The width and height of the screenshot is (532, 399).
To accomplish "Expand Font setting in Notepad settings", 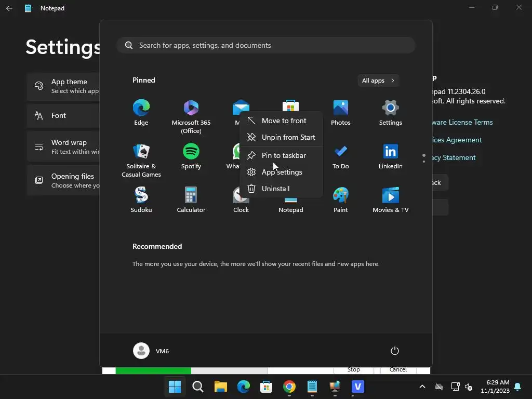I will pos(64,115).
